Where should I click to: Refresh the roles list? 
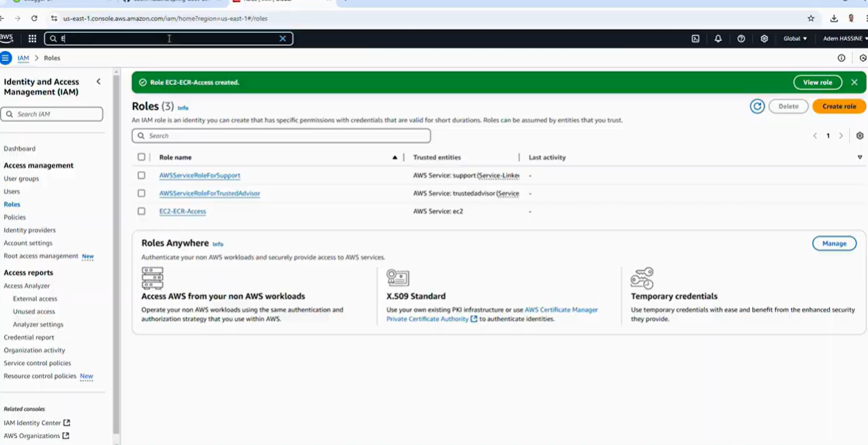click(x=757, y=106)
